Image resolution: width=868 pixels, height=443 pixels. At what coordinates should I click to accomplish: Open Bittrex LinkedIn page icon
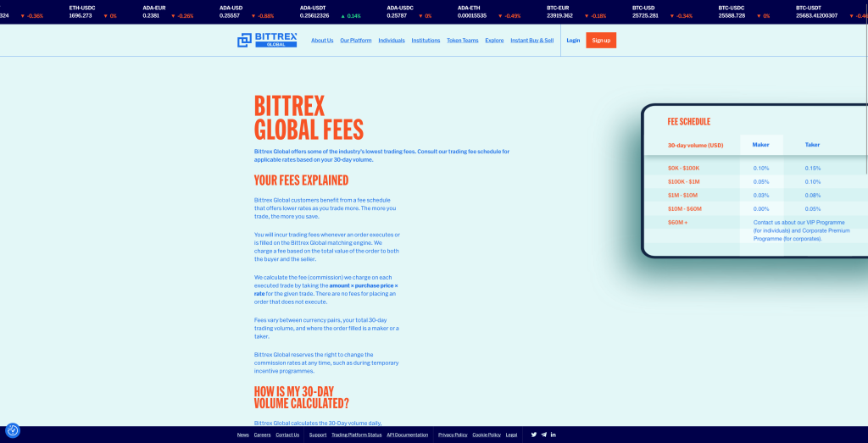pyautogui.click(x=553, y=435)
